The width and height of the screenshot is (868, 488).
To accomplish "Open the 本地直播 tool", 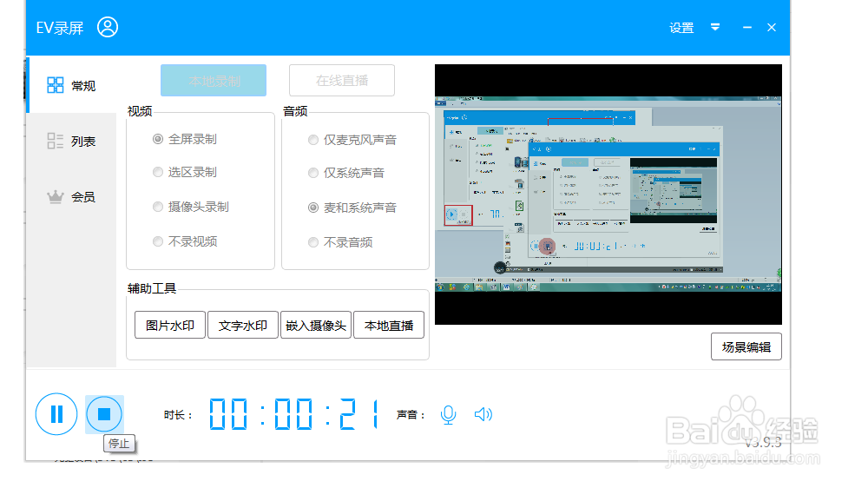I will point(389,325).
